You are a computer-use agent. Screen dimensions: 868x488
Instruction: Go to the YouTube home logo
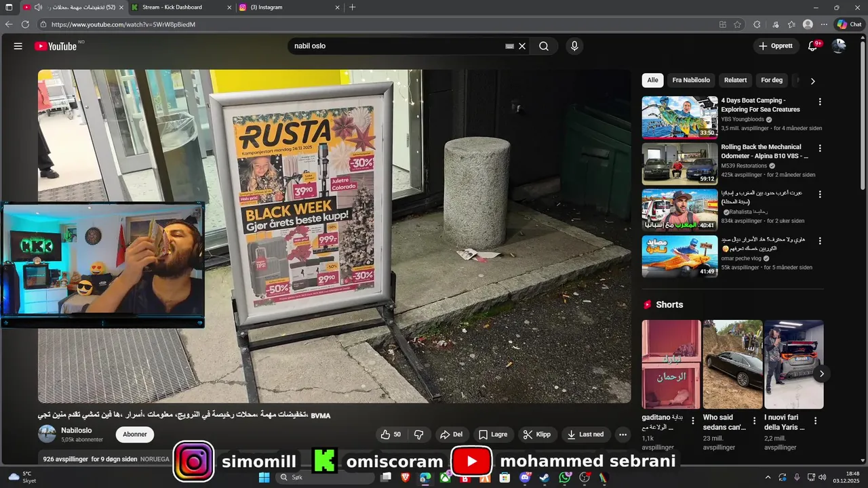coord(56,46)
